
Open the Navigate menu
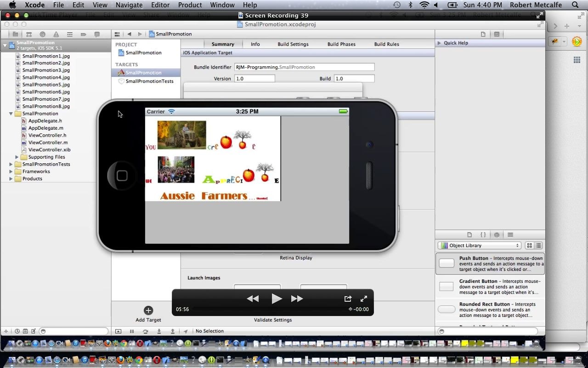[129, 5]
